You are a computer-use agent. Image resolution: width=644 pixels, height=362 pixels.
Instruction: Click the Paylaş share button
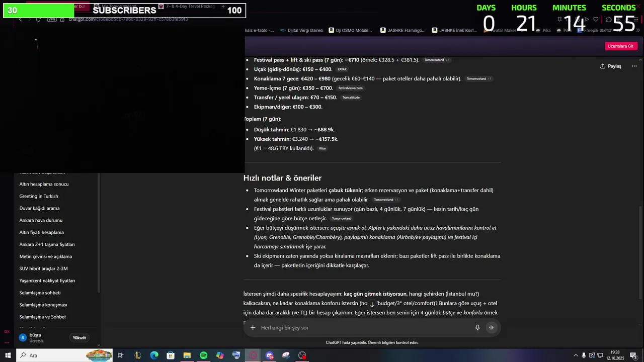[x=611, y=66]
